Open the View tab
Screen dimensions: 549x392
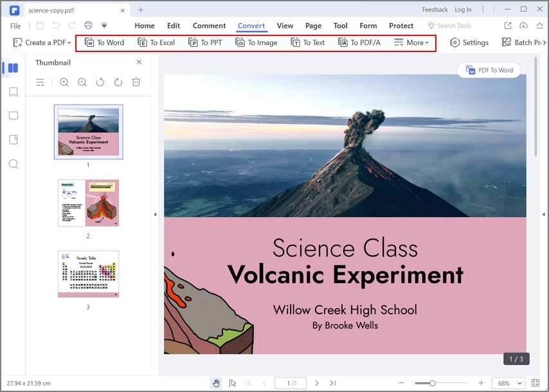click(x=285, y=26)
